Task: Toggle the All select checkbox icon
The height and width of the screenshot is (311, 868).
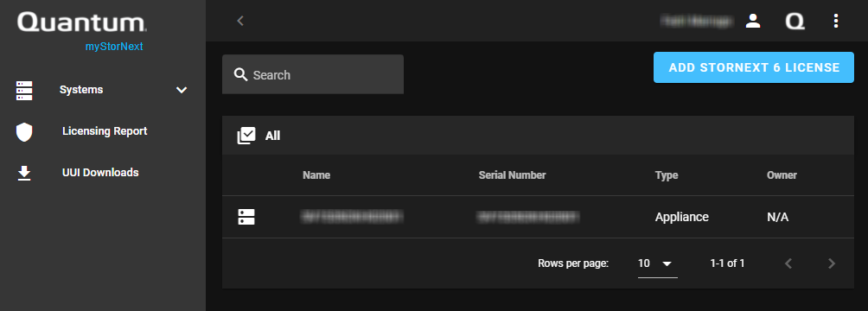Action: tap(246, 136)
